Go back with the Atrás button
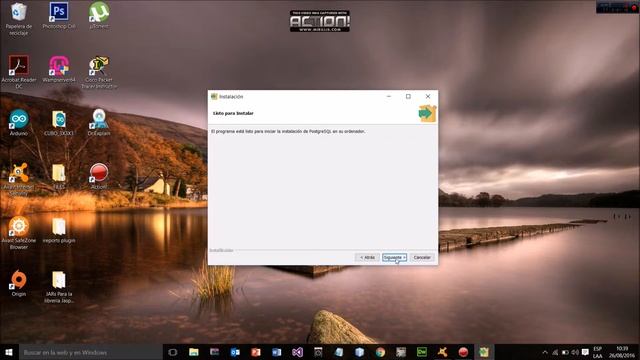The height and width of the screenshot is (360, 640). coord(367,258)
